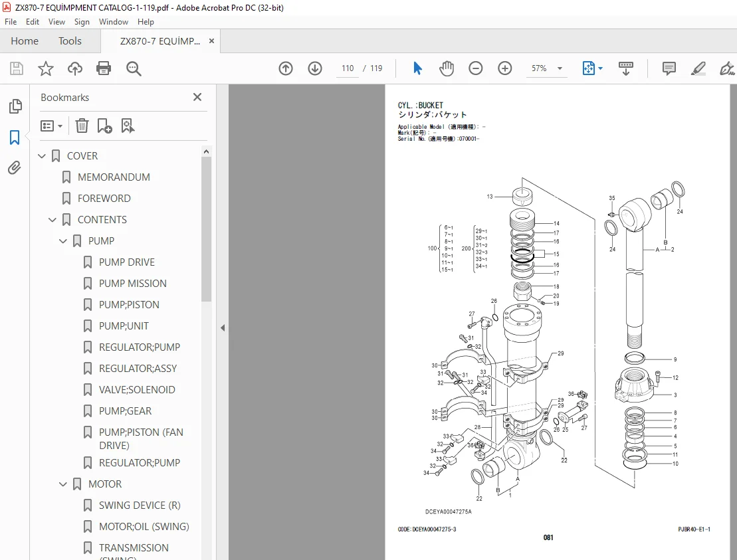The height and width of the screenshot is (560, 737).
Task: Open MOTOR;OIL (SWING) bookmark
Action: (x=144, y=527)
